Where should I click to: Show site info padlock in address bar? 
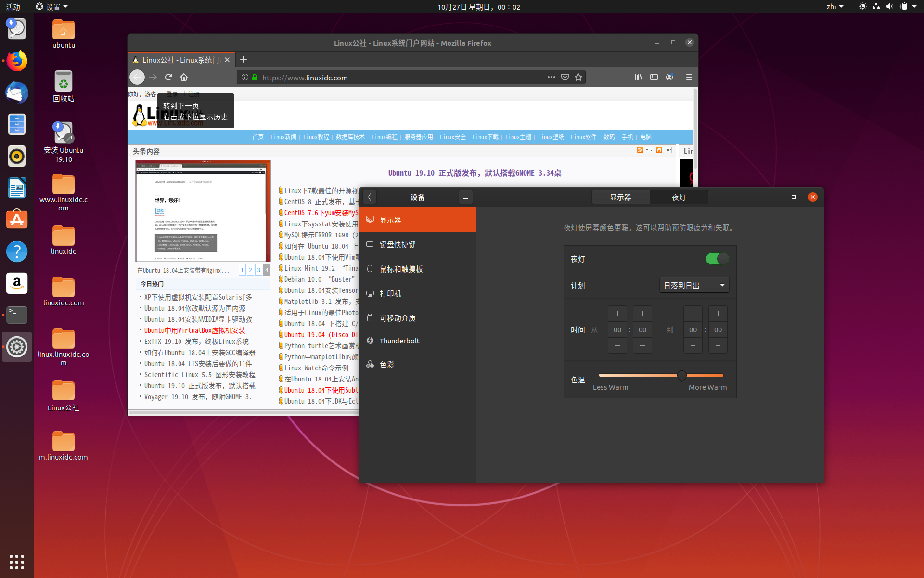pos(255,77)
